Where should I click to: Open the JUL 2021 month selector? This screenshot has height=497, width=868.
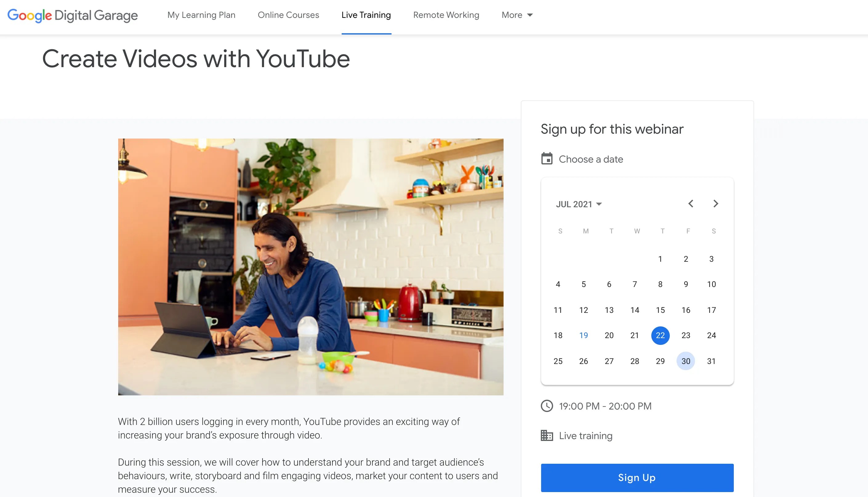(579, 204)
